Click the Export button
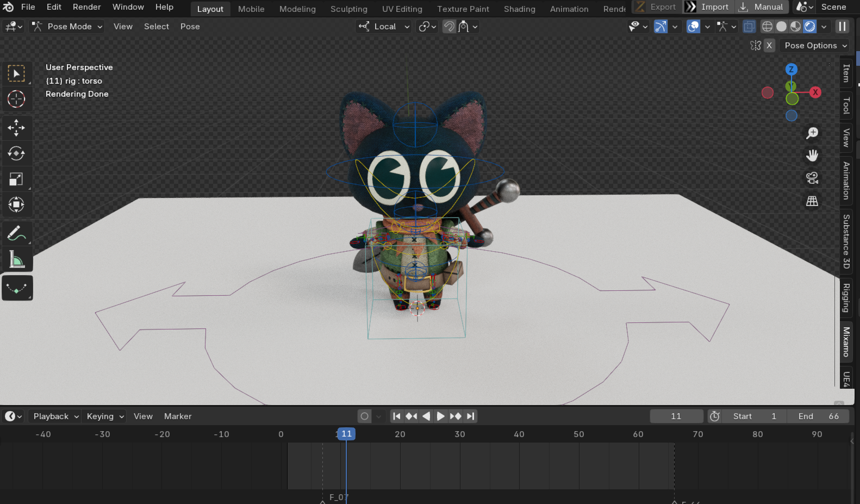This screenshot has width=860, height=504. pos(656,7)
